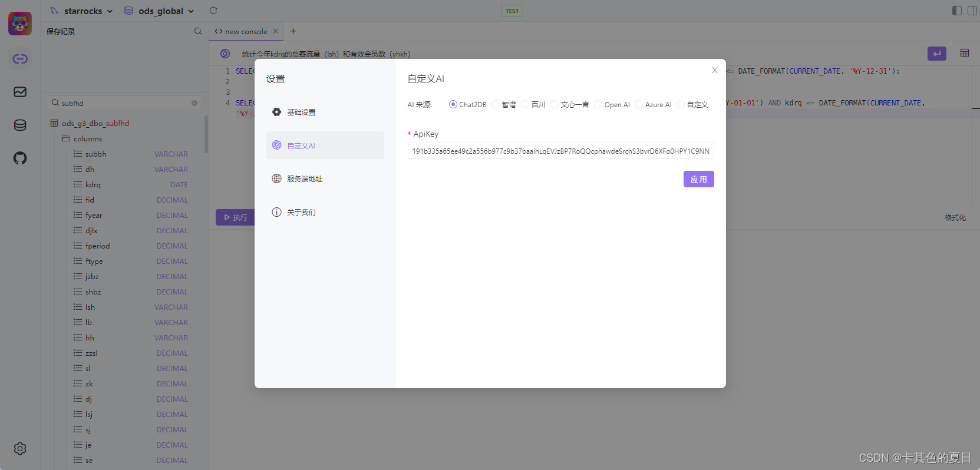This screenshot has height=470, width=980.
Task: Open 基础设置 in settings menu
Action: [325, 112]
